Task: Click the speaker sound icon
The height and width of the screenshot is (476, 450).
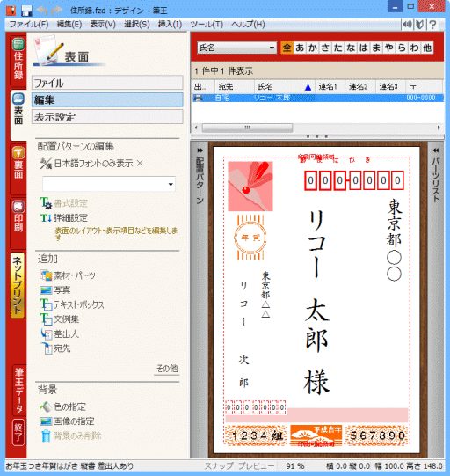Action: click(x=407, y=25)
